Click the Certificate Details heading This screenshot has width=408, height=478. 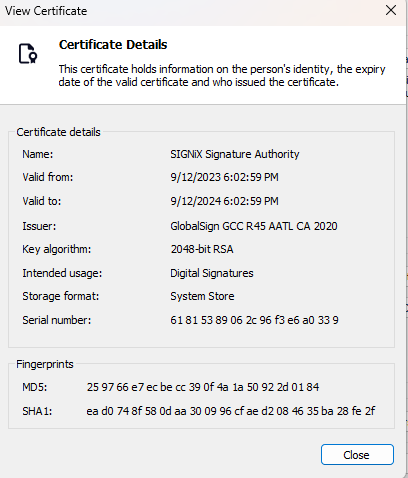[113, 45]
